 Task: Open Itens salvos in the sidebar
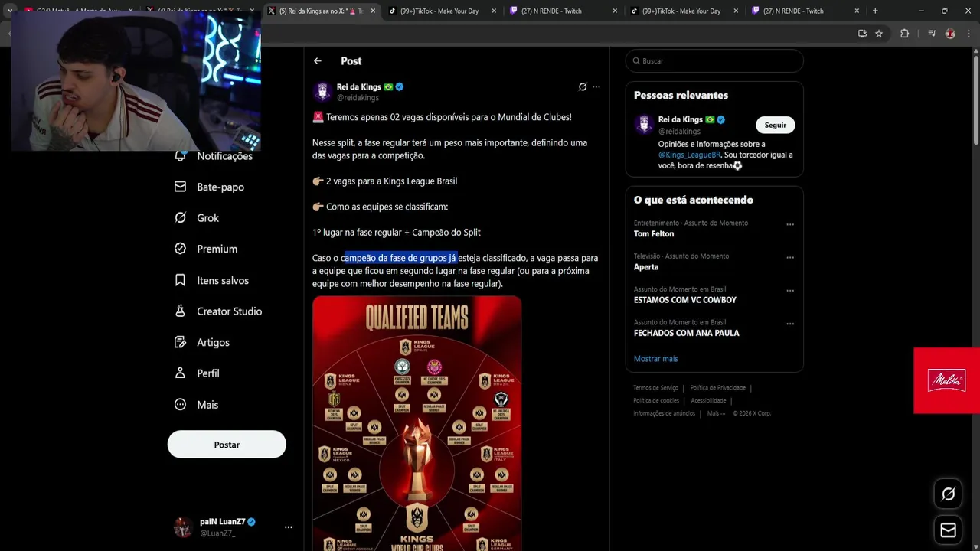click(x=211, y=280)
